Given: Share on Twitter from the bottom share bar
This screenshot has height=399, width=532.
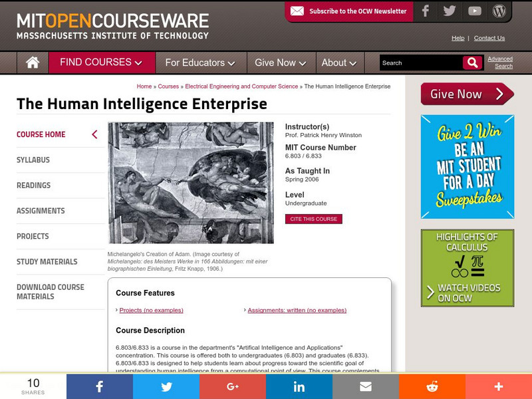Looking at the screenshot, I should tap(166, 386).
